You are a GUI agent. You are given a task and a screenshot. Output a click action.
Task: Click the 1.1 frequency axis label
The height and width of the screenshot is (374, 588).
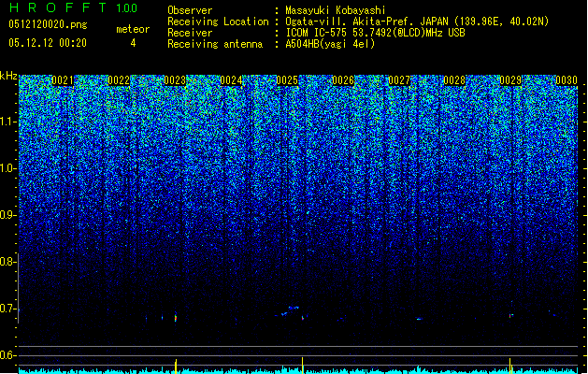point(7,122)
